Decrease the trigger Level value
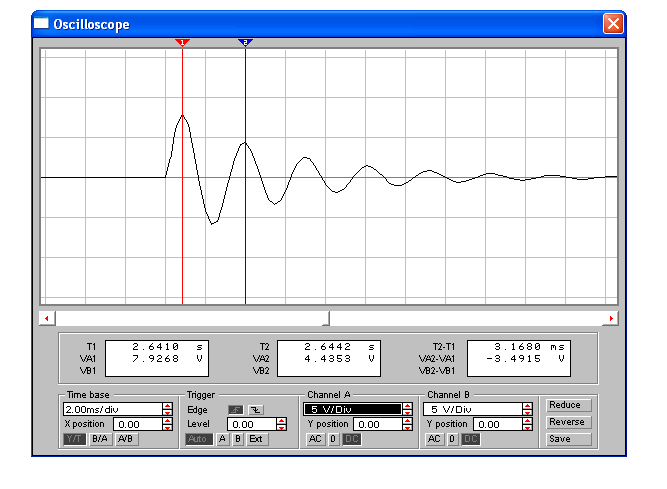The width and height of the screenshot is (667, 489). point(281,427)
